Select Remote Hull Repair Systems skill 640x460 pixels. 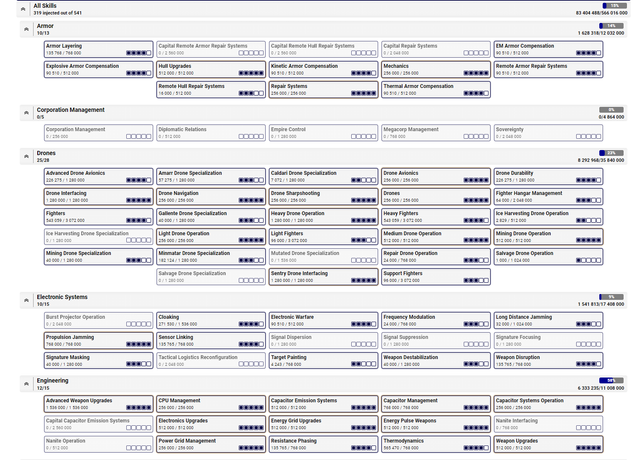coord(211,90)
